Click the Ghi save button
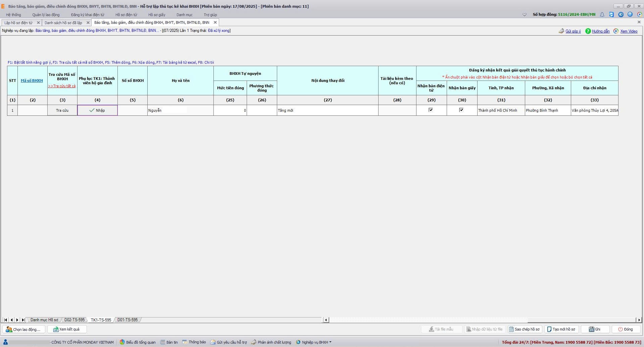The height and width of the screenshot is (347, 644). click(x=595, y=329)
